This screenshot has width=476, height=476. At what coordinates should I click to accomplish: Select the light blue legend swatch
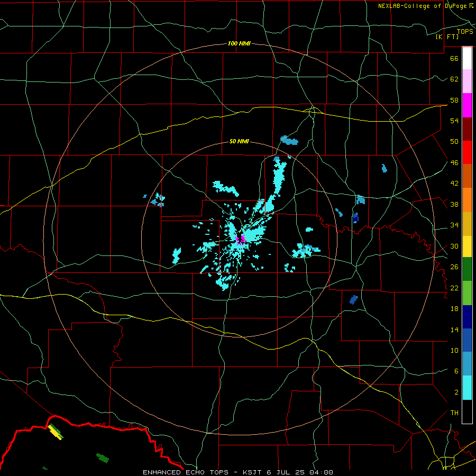pyautogui.click(x=467, y=364)
